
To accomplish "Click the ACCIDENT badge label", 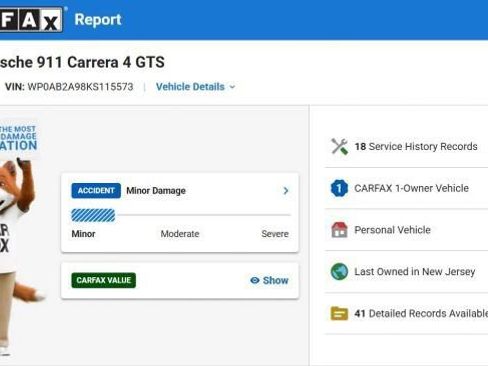I will pyautogui.click(x=96, y=191).
